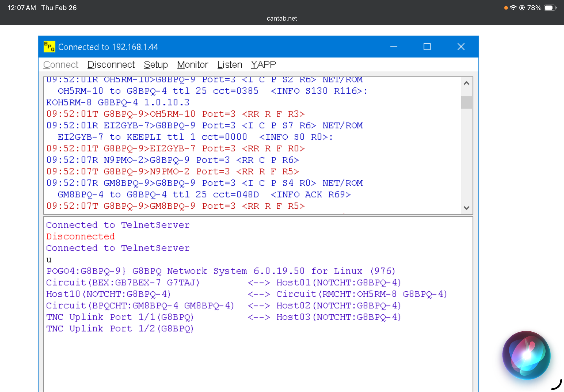This screenshot has height=392, width=564.
Task: Click the scroll-down arrow on the monitor pane
Action: 466,208
